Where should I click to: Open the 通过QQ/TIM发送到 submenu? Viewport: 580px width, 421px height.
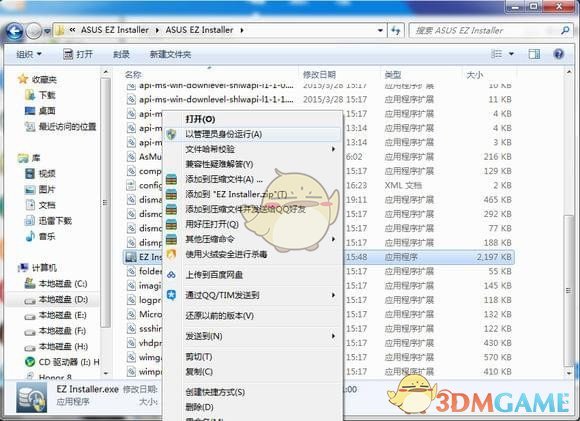coord(252,295)
